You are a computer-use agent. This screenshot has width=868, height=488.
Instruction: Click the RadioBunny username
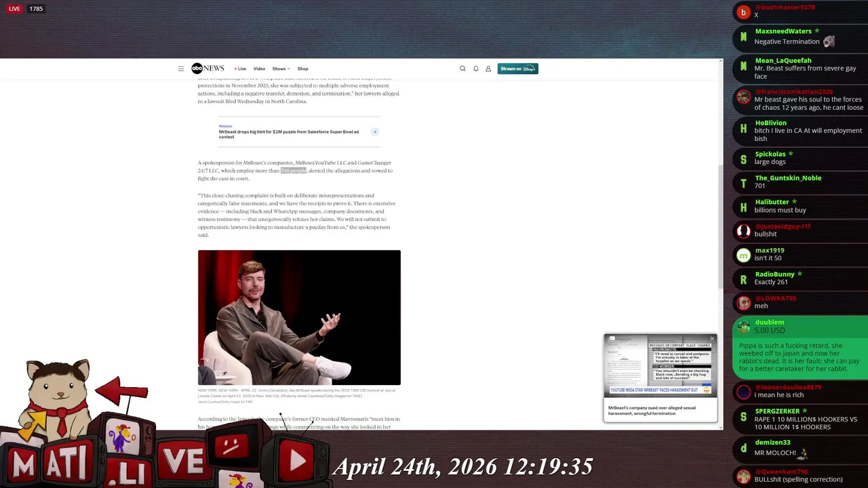pos(774,274)
